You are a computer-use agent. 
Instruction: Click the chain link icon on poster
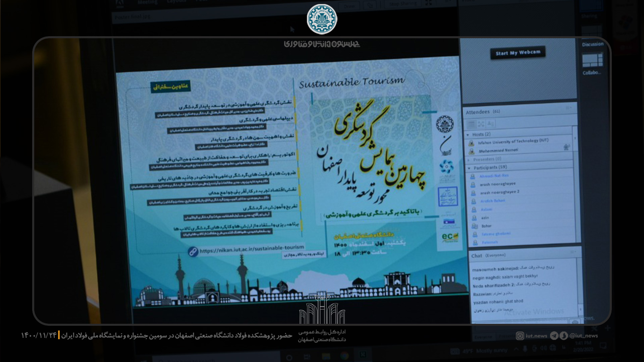pyautogui.click(x=193, y=251)
